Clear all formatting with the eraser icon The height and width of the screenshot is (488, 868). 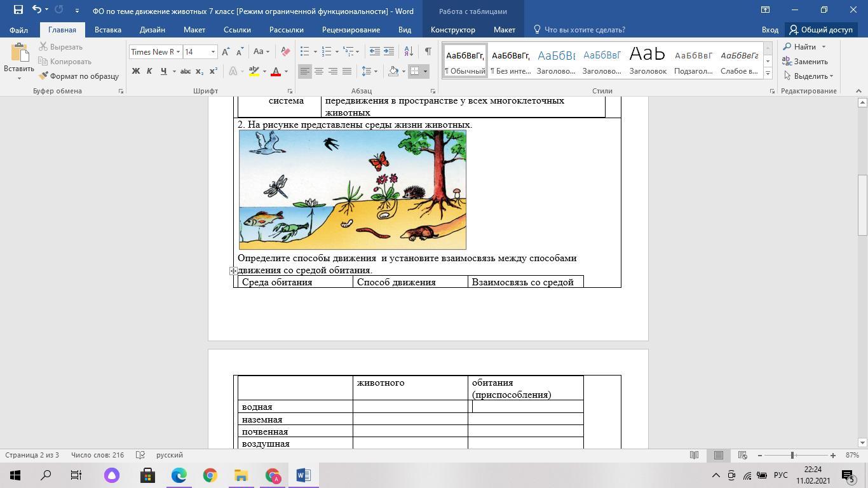[x=285, y=52]
